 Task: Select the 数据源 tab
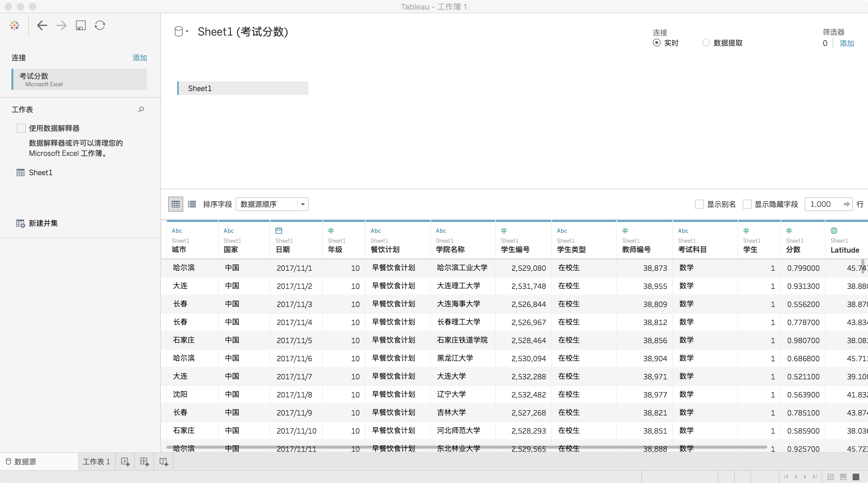pos(25,461)
